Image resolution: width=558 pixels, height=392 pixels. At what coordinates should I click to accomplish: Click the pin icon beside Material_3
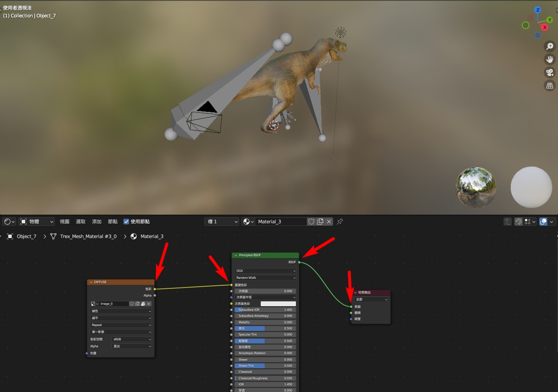340,222
